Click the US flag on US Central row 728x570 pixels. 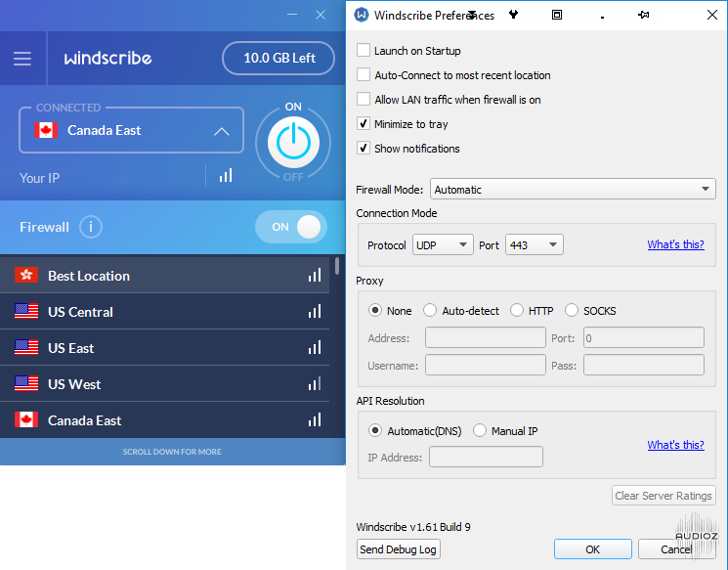26,311
